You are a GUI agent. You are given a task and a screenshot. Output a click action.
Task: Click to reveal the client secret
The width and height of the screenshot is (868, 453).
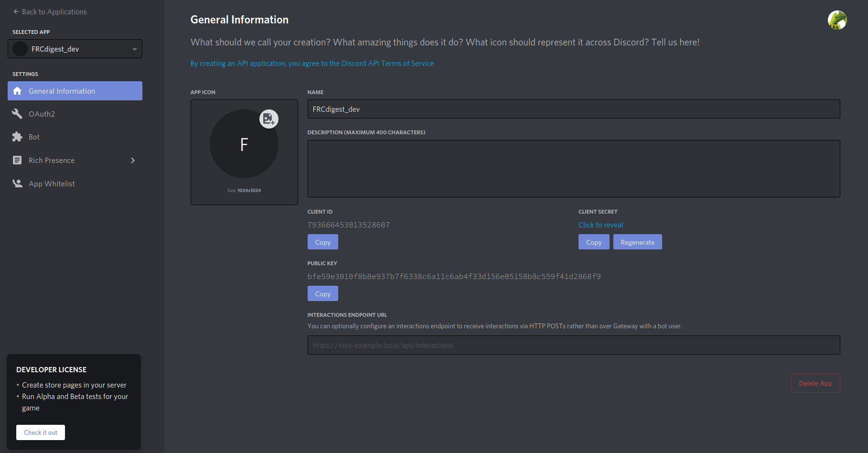click(600, 225)
